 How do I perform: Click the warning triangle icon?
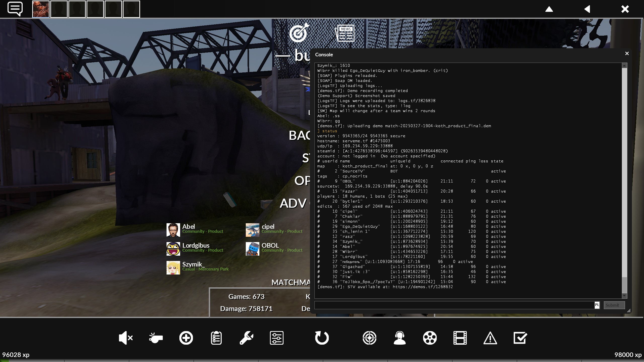click(x=490, y=338)
